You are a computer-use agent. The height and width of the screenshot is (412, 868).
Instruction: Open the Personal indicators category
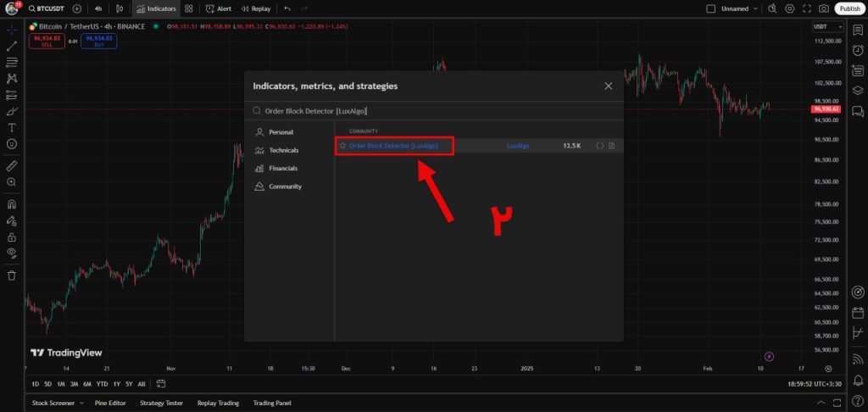coord(281,132)
